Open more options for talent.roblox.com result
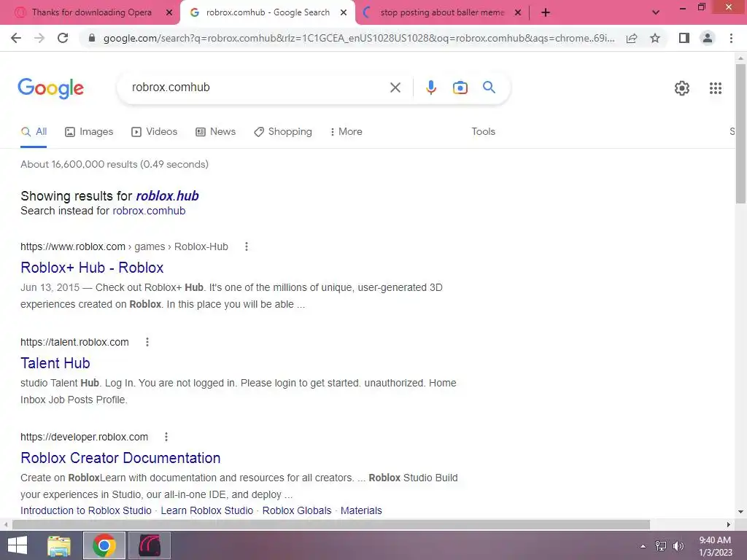The width and height of the screenshot is (747, 560). click(x=147, y=342)
